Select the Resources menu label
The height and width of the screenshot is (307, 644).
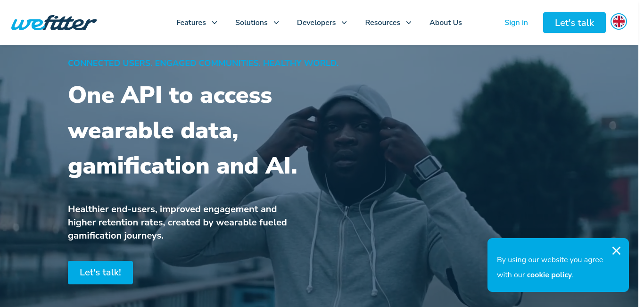[x=382, y=23]
